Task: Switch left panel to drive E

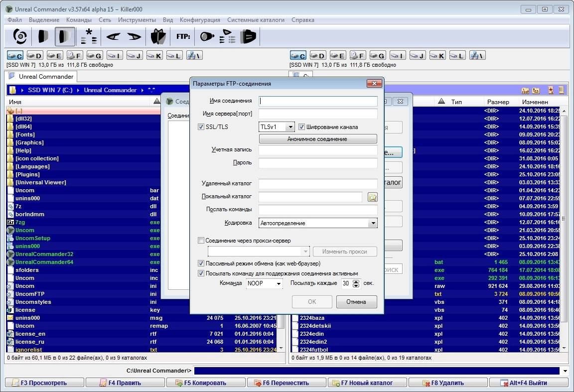Action: pyautogui.click(x=54, y=55)
